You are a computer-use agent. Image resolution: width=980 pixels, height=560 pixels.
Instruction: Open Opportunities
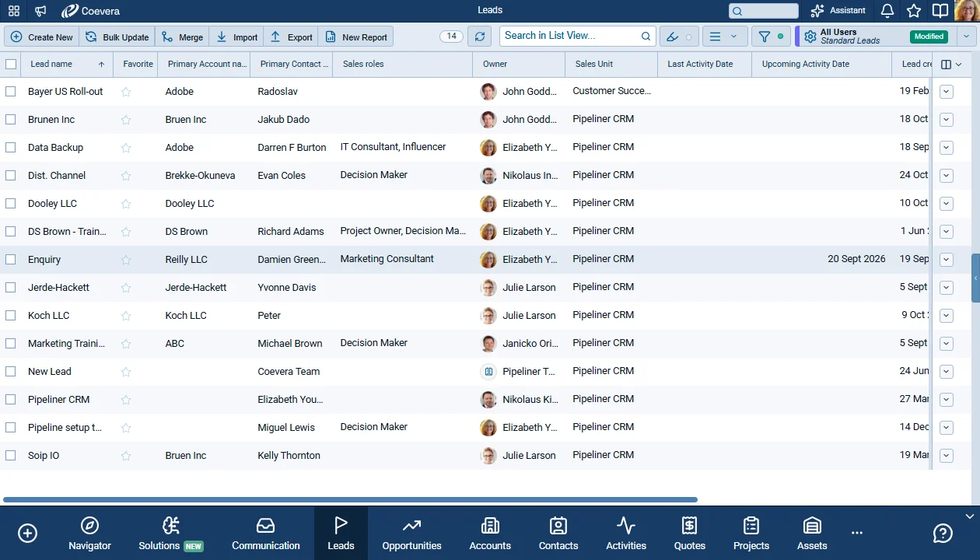click(411, 534)
